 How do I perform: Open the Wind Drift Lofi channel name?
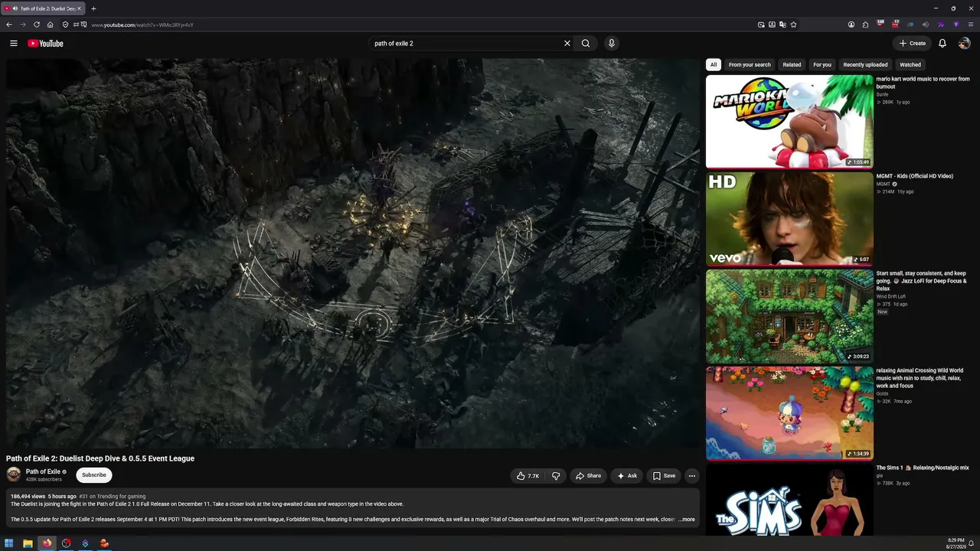point(891,296)
